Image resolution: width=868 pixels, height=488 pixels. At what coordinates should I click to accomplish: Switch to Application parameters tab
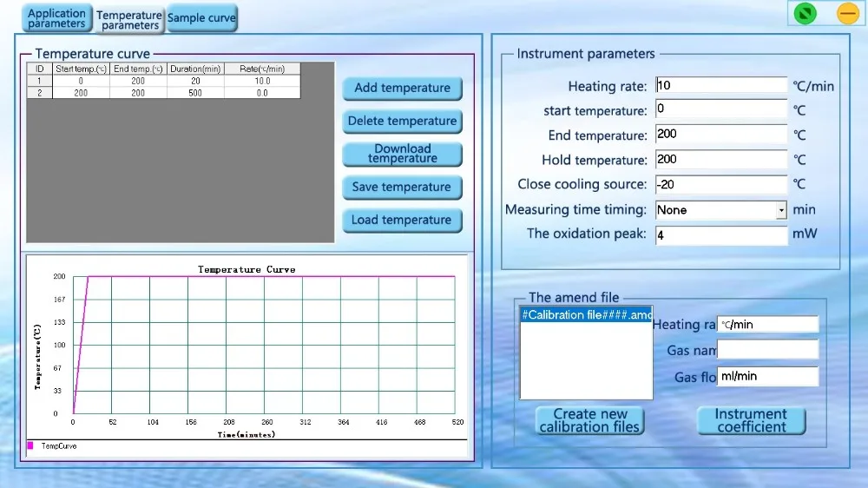point(56,18)
